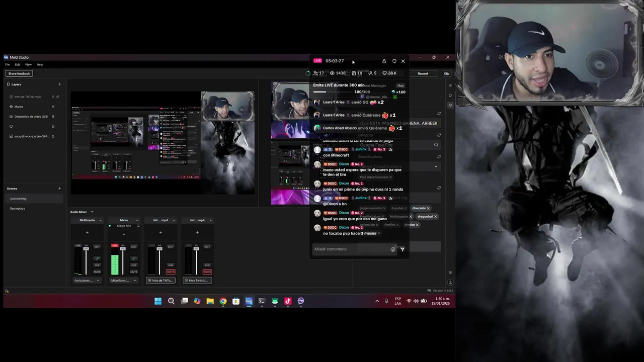This screenshot has height=362, width=644.
Task: Toggle lock on Intro de TikTok.mp4 layer
Action: pyautogui.click(x=53, y=97)
